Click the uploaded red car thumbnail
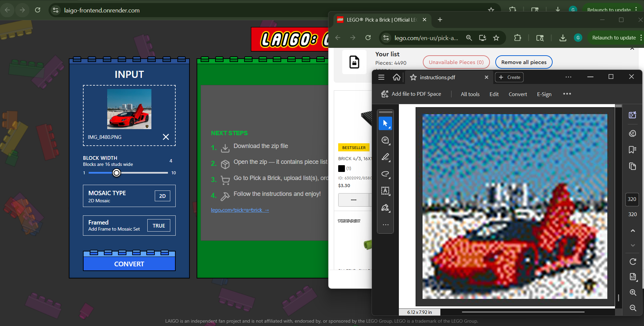This screenshot has height=326, width=644. pos(129,109)
